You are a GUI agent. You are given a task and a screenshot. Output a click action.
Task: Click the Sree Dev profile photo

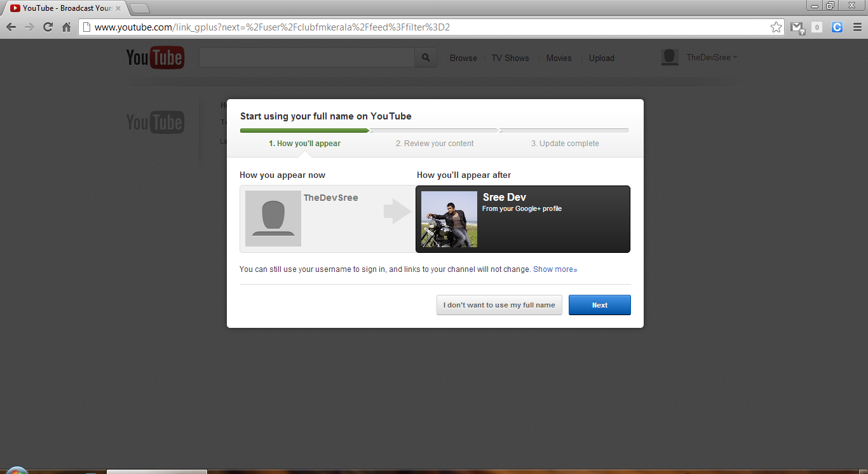[x=449, y=219]
